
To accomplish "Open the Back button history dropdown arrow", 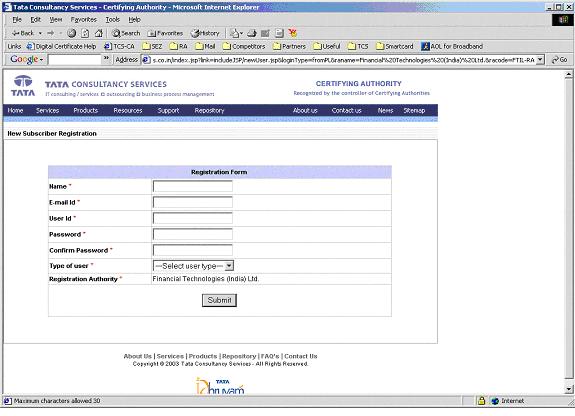I will tap(40, 33).
